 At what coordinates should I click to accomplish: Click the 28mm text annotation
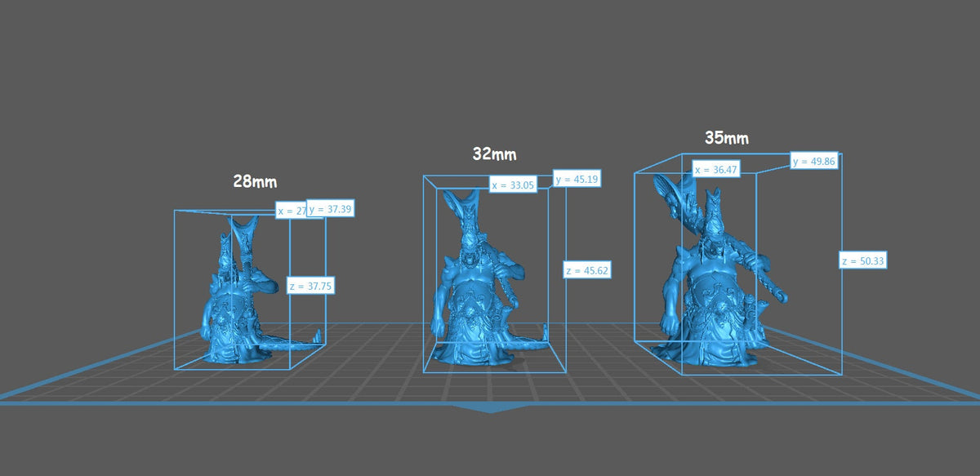249,182
